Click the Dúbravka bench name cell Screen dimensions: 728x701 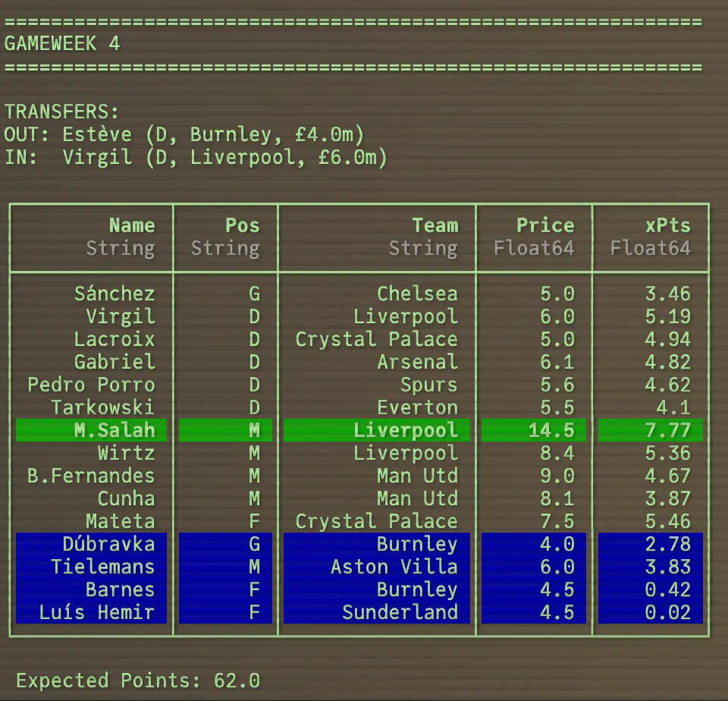click(92, 544)
